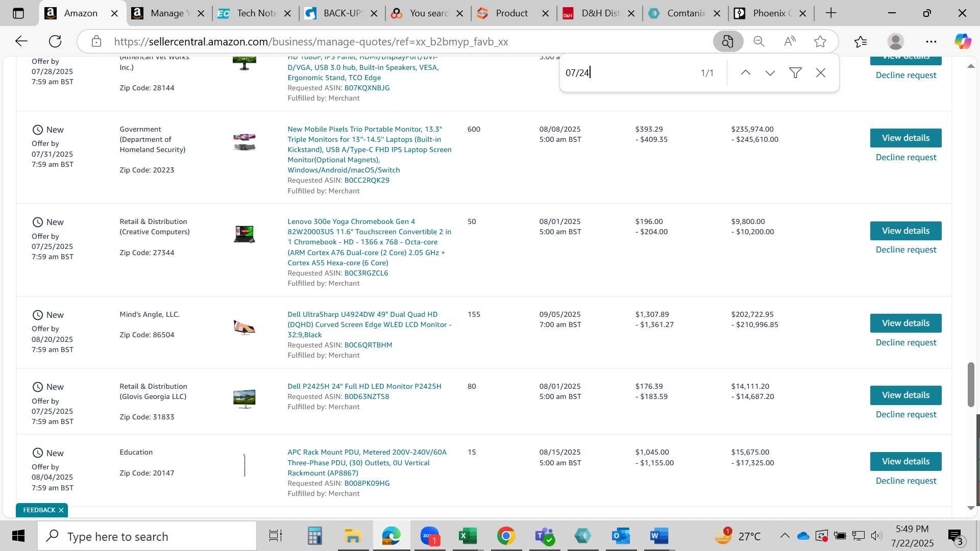Screen dimensions: 980x551
Task: Click the zoom magnifier in address bar
Action: pos(759,41)
